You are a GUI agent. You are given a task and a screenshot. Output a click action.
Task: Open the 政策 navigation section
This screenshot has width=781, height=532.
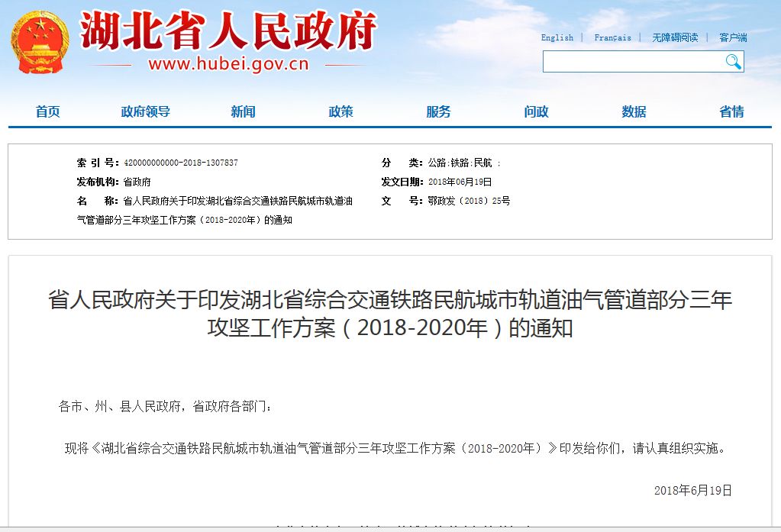340,111
